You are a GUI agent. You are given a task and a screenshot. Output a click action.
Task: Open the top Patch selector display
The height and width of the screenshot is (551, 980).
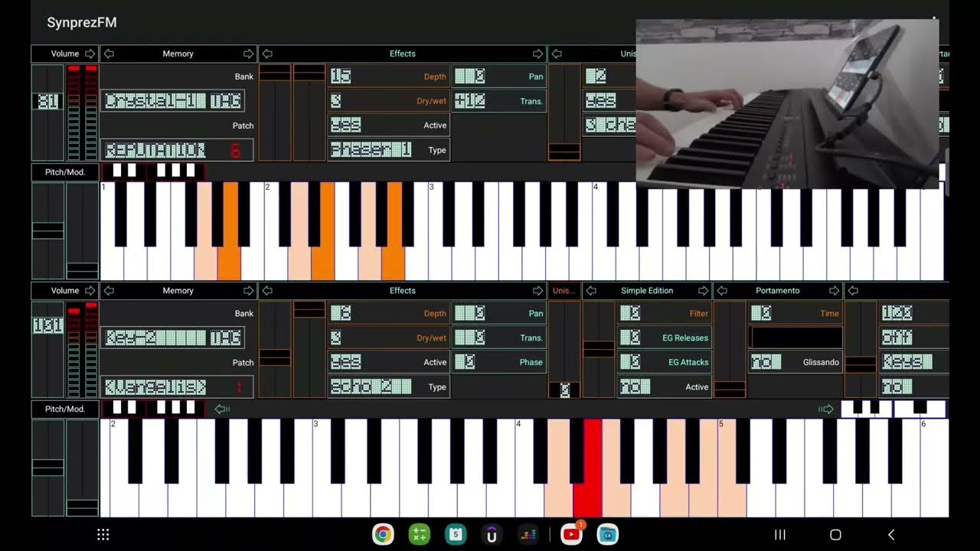pyautogui.click(x=177, y=150)
